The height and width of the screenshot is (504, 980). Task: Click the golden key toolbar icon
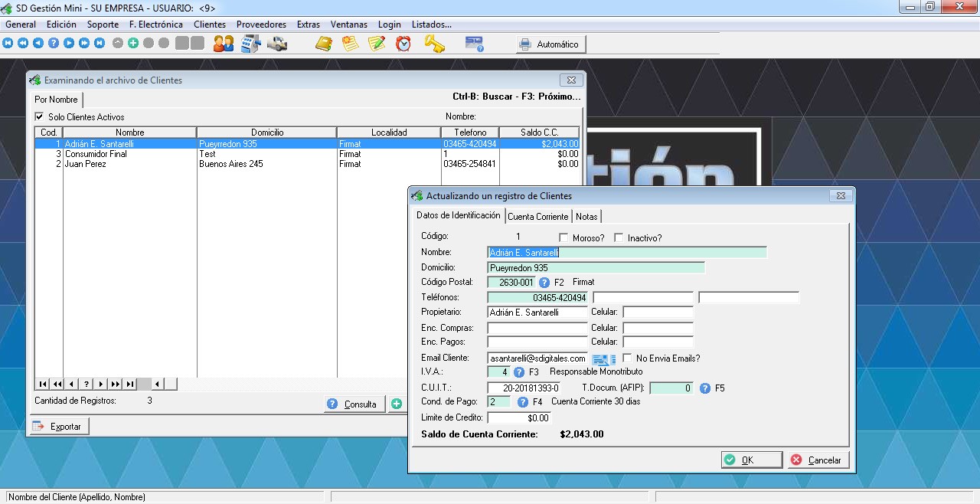(435, 44)
